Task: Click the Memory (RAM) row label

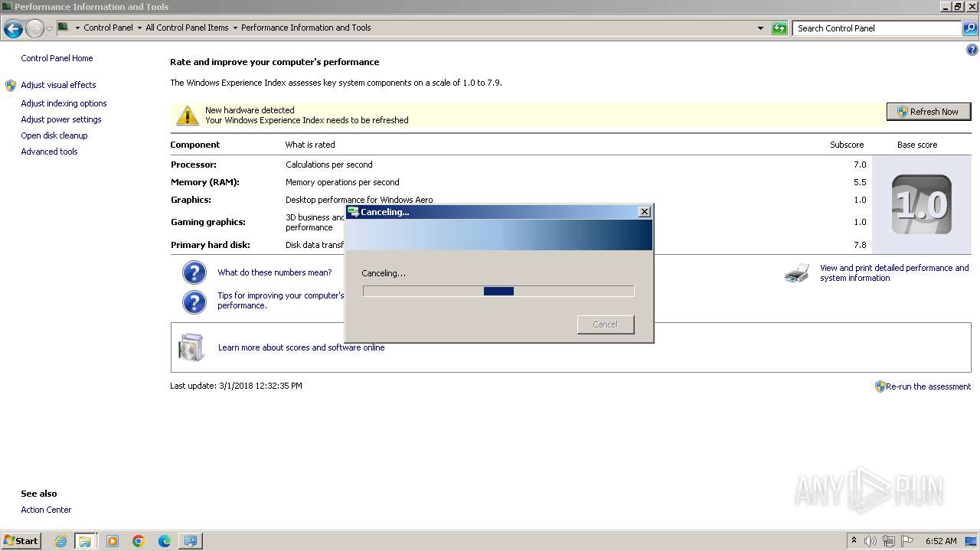Action: coord(205,182)
